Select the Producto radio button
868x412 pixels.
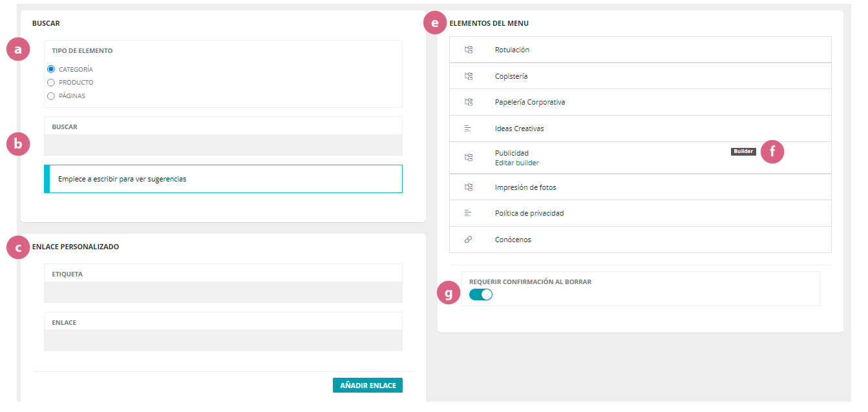(51, 83)
